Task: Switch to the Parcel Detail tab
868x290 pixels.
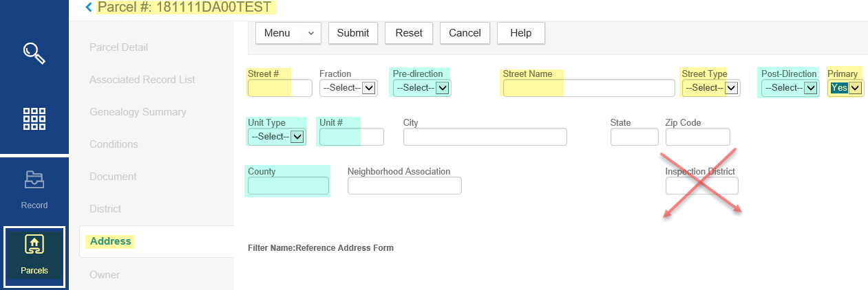Action: click(x=118, y=47)
